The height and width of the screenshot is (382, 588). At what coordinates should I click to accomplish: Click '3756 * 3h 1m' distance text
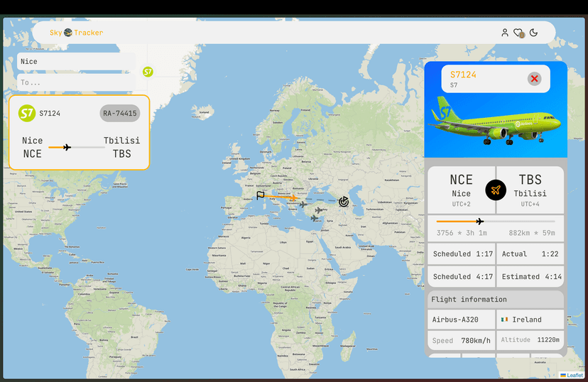(462, 233)
